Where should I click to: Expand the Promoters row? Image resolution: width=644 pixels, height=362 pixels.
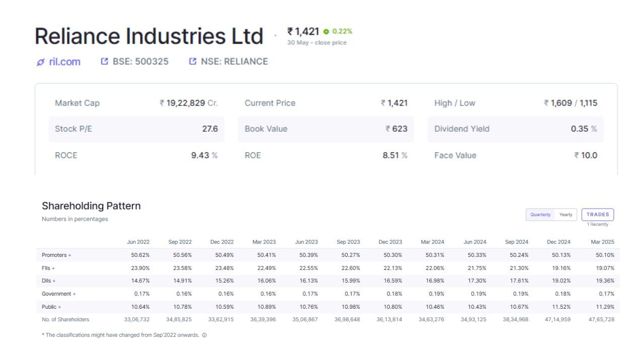pos(56,255)
